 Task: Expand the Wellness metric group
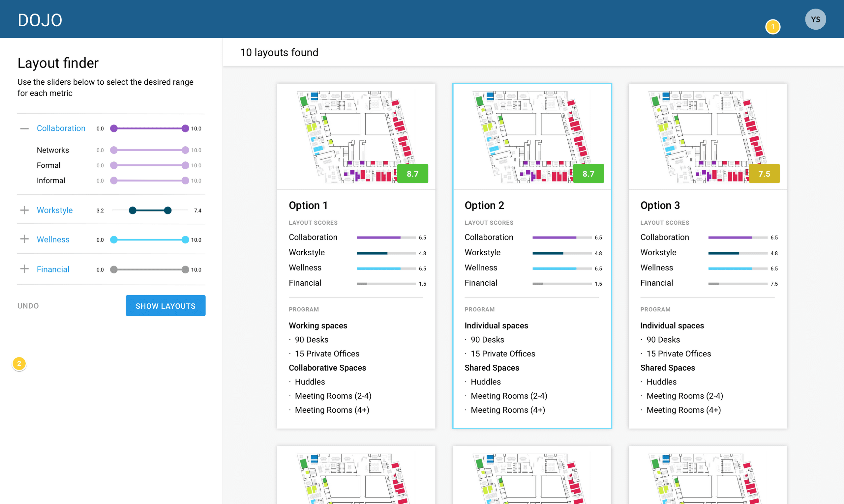click(x=24, y=239)
